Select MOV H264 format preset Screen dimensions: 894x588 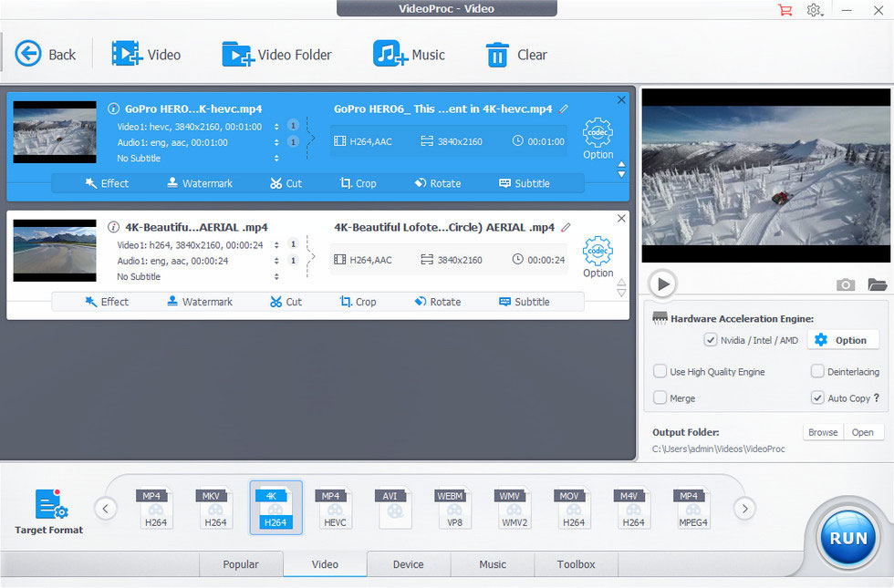[x=574, y=509]
